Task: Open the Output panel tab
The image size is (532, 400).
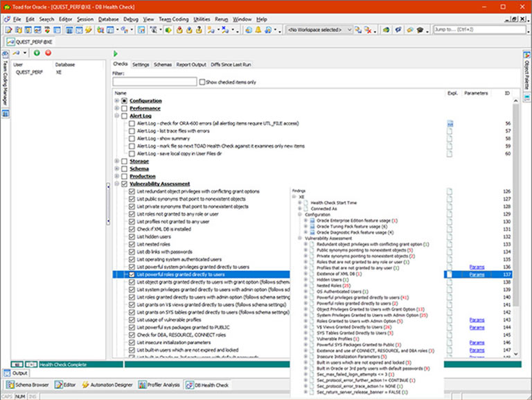Action: point(16,373)
